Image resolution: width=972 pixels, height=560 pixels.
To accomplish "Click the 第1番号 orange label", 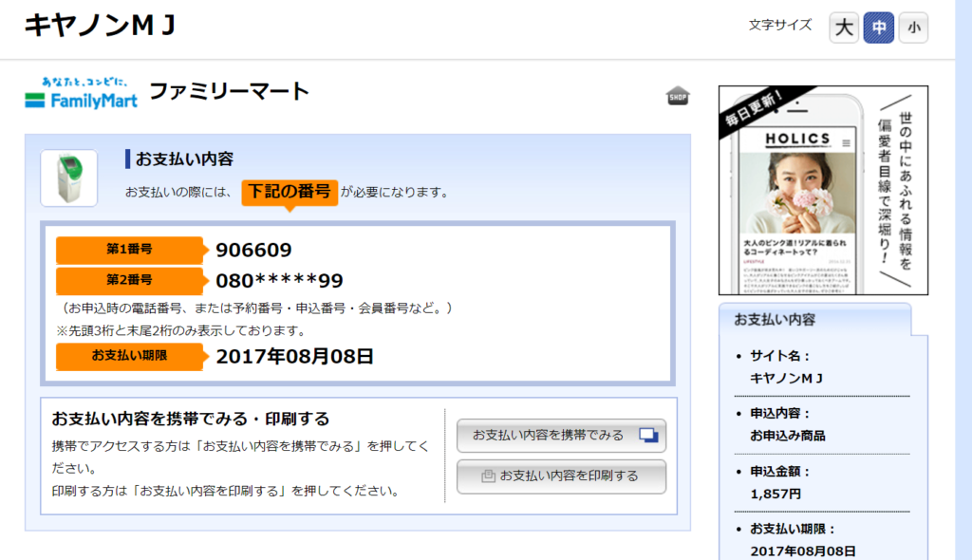I will [x=129, y=250].
